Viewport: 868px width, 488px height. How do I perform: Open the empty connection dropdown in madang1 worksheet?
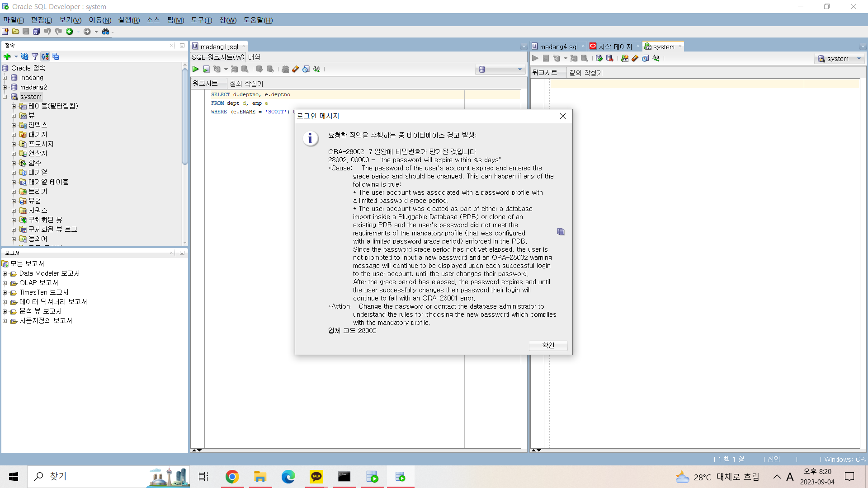pyautogui.click(x=519, y=70)
